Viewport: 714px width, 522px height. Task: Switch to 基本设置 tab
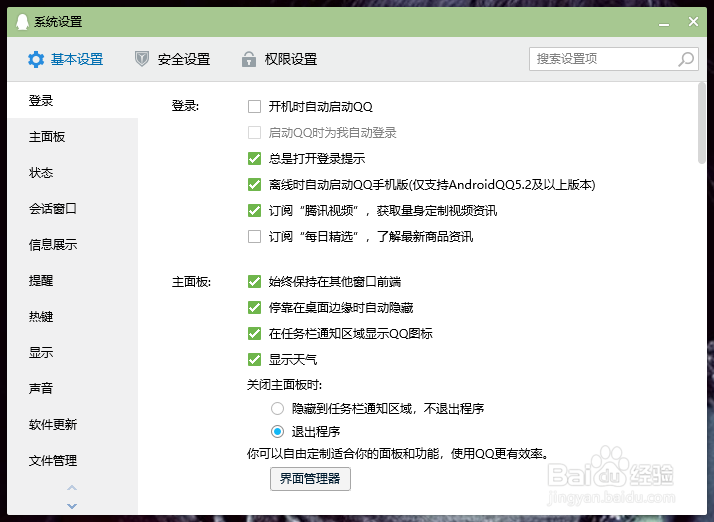click(65, 59)
